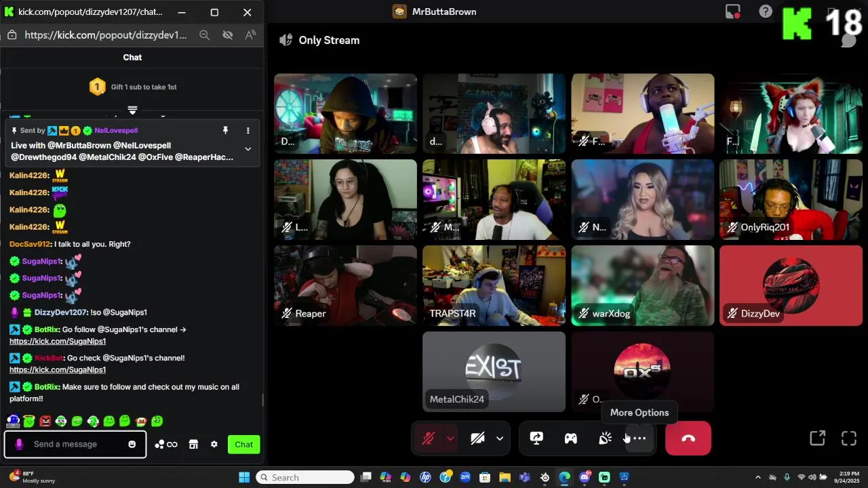Open microphone input options arrow

(x=450, y=439)
